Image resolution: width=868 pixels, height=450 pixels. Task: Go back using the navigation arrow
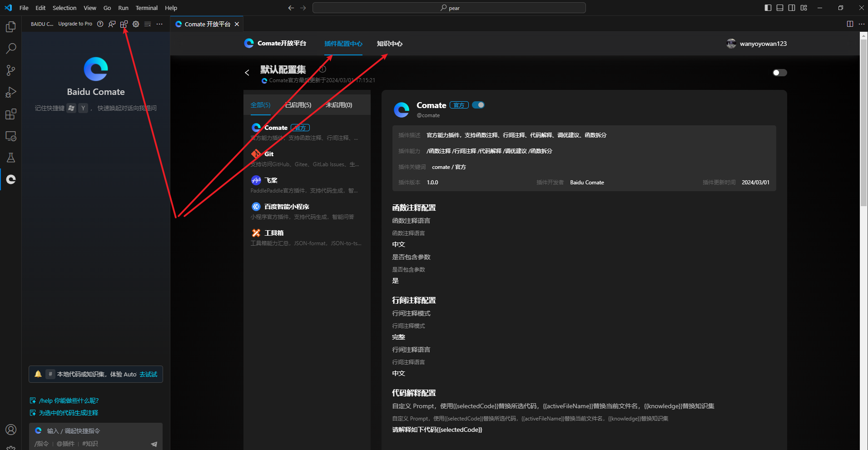pyautogui.click(x=291, y=8)
